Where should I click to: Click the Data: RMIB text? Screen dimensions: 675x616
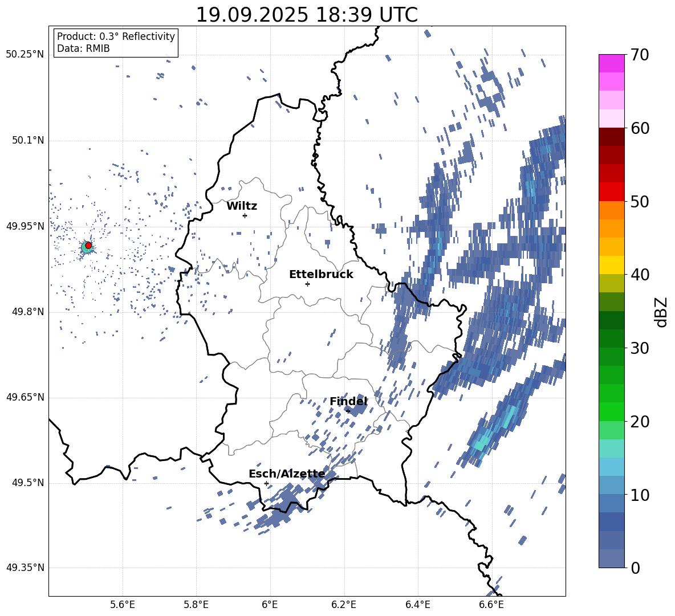click(83, 48)
